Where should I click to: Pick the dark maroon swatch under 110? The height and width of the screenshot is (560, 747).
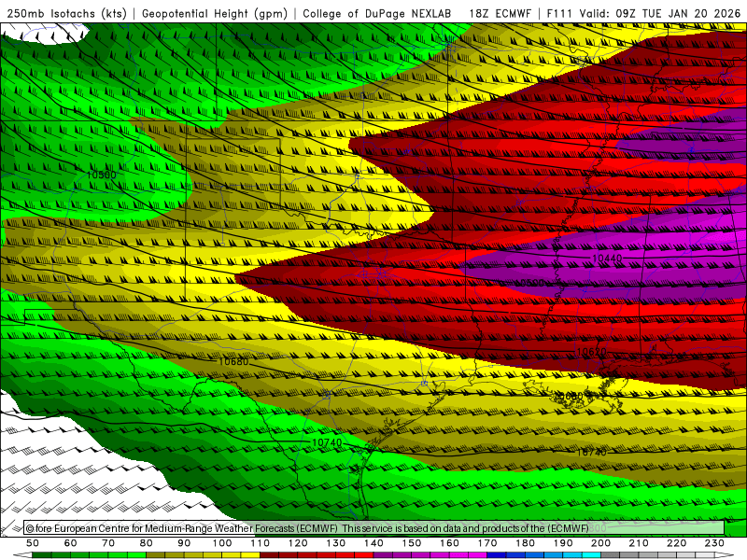pos(269,555)
